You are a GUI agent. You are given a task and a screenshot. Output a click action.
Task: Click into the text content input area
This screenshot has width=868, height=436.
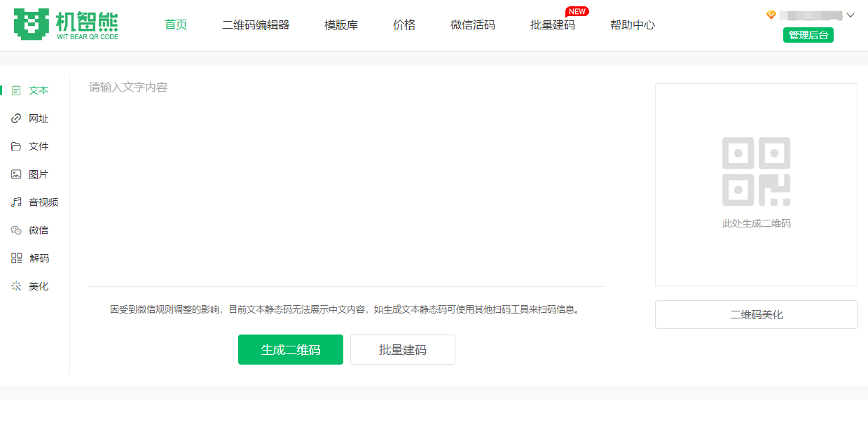pyautogui.click(x=347, y=182)
